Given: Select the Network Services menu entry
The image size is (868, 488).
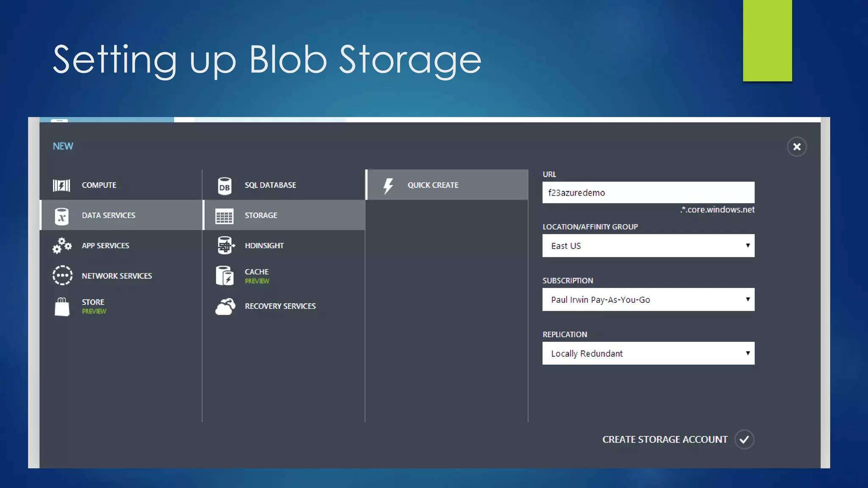Looking at the screenshot, I should (x=117, y=276).
